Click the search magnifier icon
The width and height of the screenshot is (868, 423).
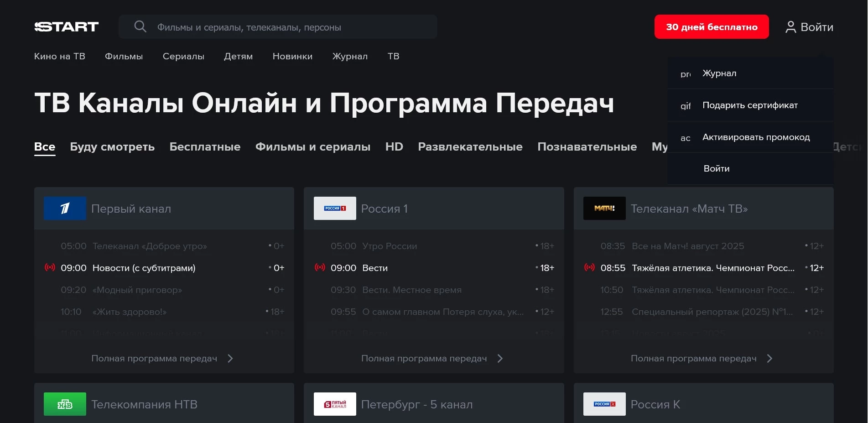click(x=140, y=26)
